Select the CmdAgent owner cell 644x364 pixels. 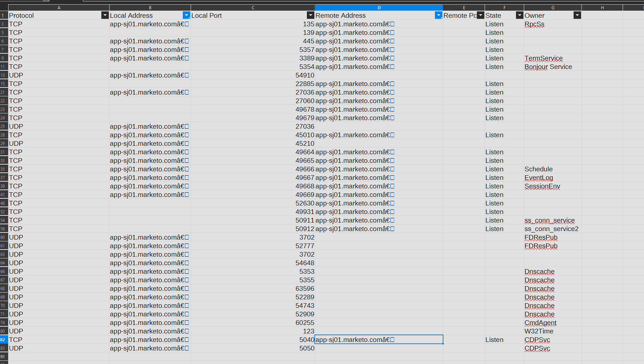point(553,323)
